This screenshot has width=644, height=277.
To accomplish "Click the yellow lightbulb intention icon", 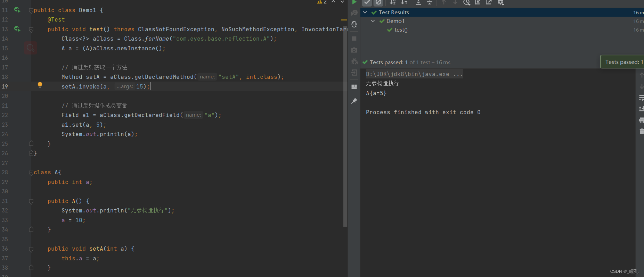I will 40,85.
